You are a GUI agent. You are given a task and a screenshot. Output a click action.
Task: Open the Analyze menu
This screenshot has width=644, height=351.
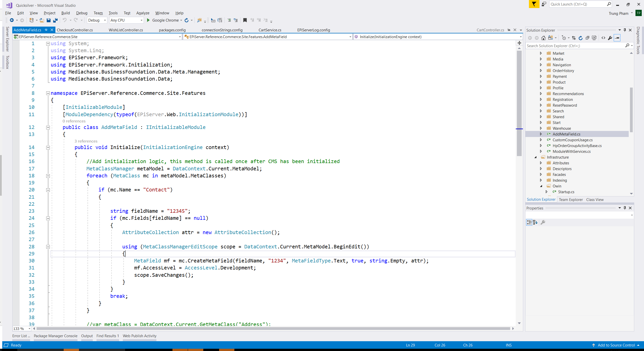143,13
